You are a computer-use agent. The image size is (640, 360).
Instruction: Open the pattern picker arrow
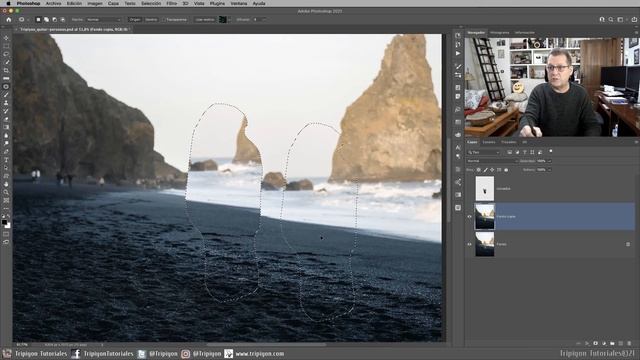(x=229, y=19)
